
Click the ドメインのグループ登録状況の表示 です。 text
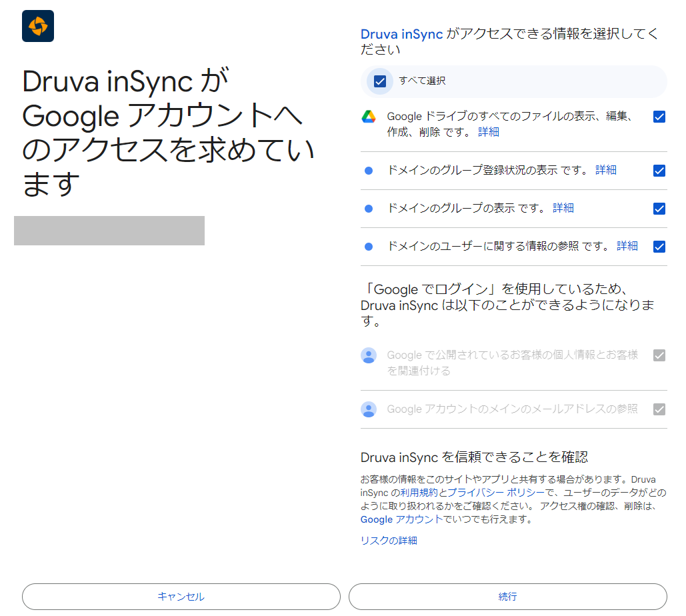click(487, 170)
